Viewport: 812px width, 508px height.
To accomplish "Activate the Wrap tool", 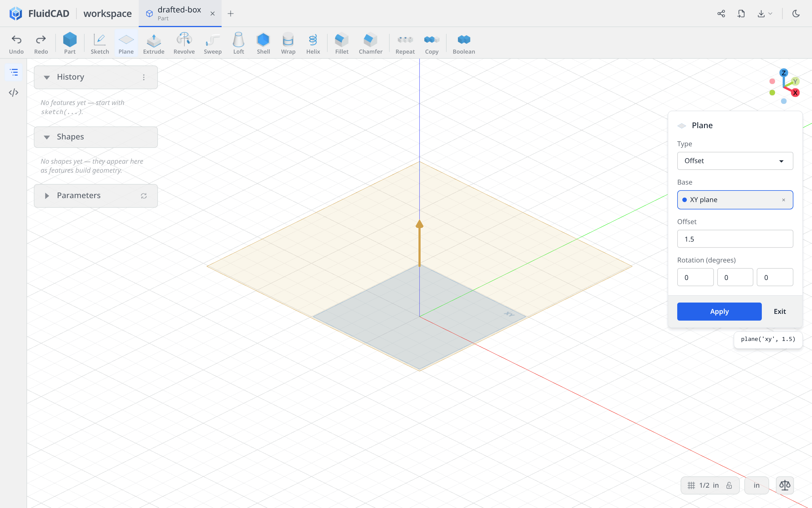I will [288, 43].
